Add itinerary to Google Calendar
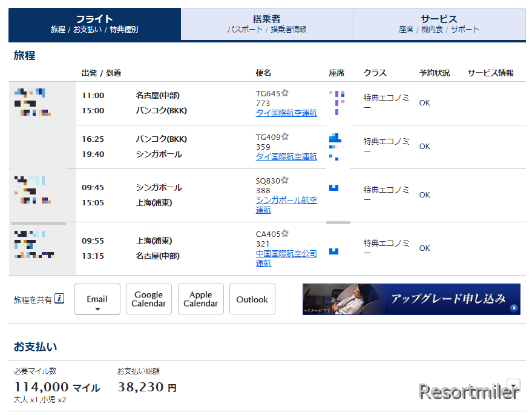 [x=149, y=299]
